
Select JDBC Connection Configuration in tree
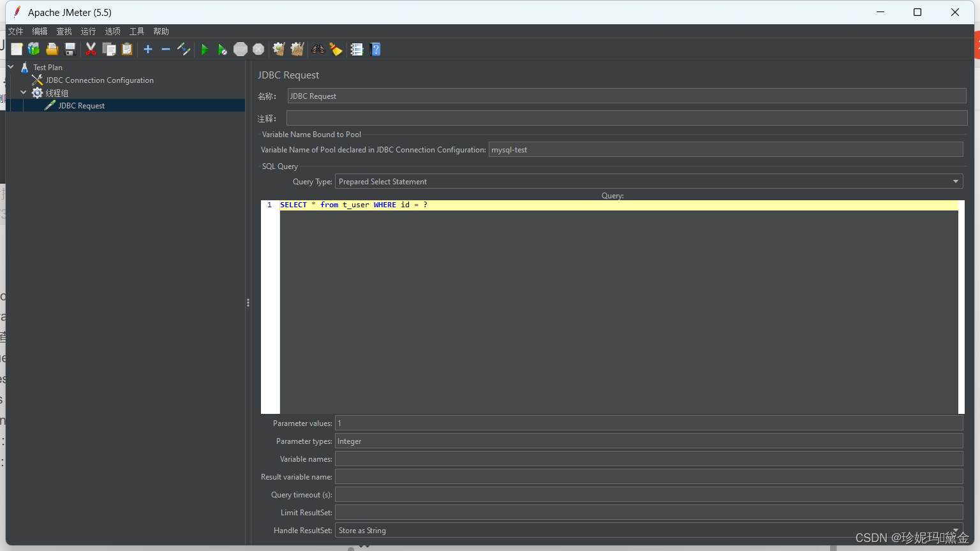pyautogui.click(x=100, y=80)
